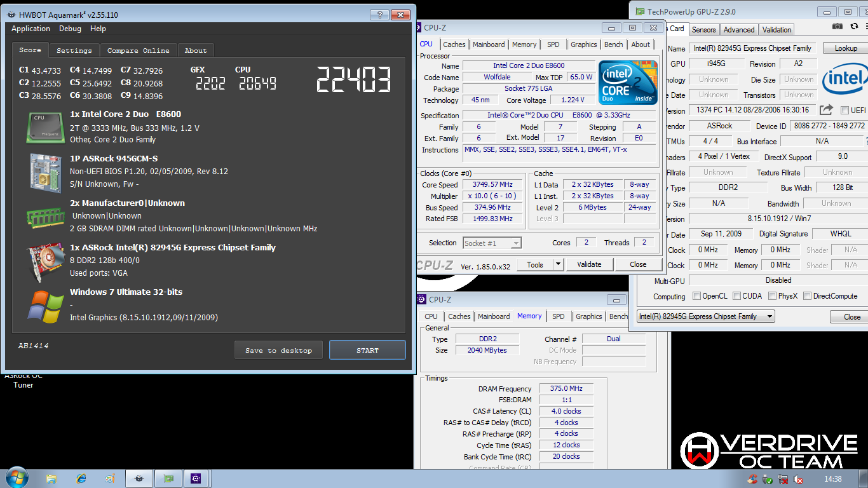The height and width of the screenshot is (488, 868).
Task: Click the Windows flag icon in Aquamark
Action: click(45, 306)
